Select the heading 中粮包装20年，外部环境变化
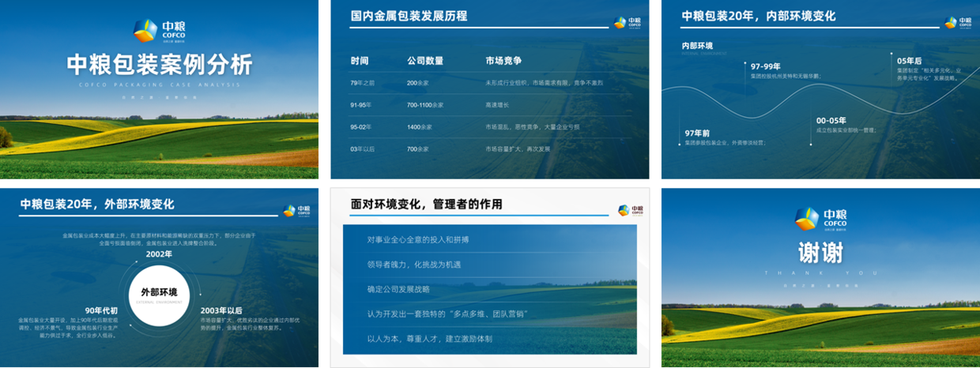Viewport: 980px width, 368px height. click(x=97, y=204)
